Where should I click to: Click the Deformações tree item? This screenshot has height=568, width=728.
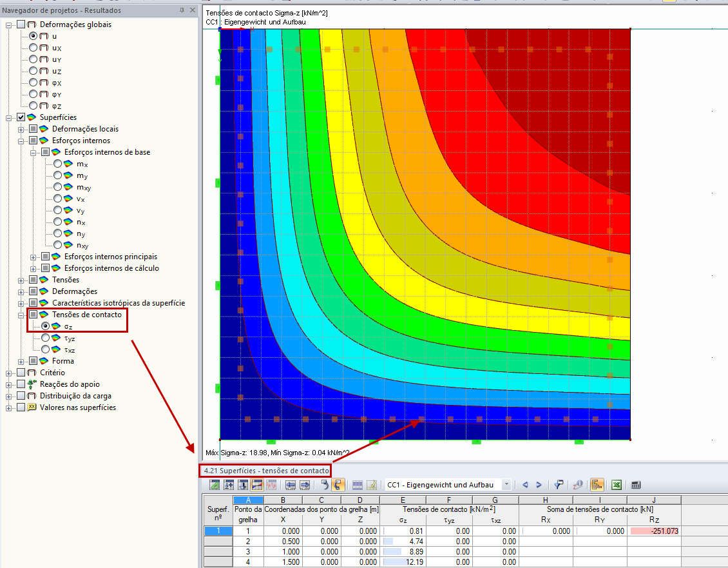click(x=75, y=291)
